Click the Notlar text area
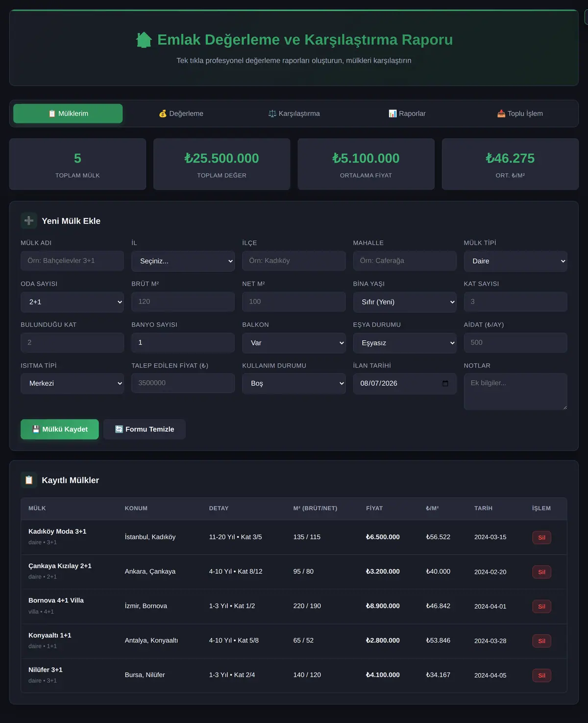Image resolution: width=588 pixels, height=723 pixels. [x=515, y=392]
